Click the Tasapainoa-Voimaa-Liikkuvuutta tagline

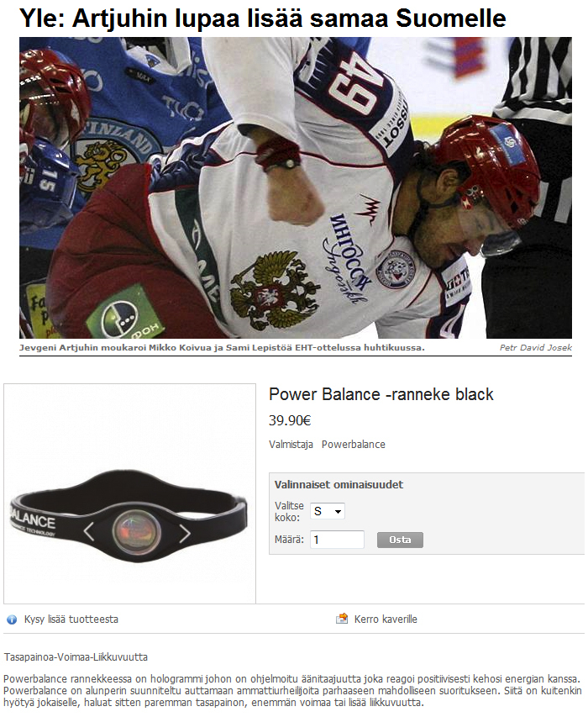click(76, 657)
